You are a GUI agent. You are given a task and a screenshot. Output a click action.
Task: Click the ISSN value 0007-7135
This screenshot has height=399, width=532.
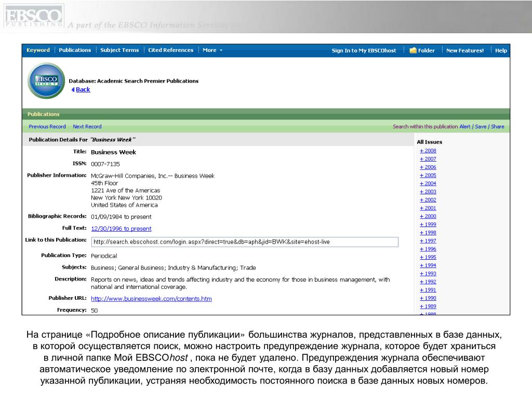[x=105, y=164]
